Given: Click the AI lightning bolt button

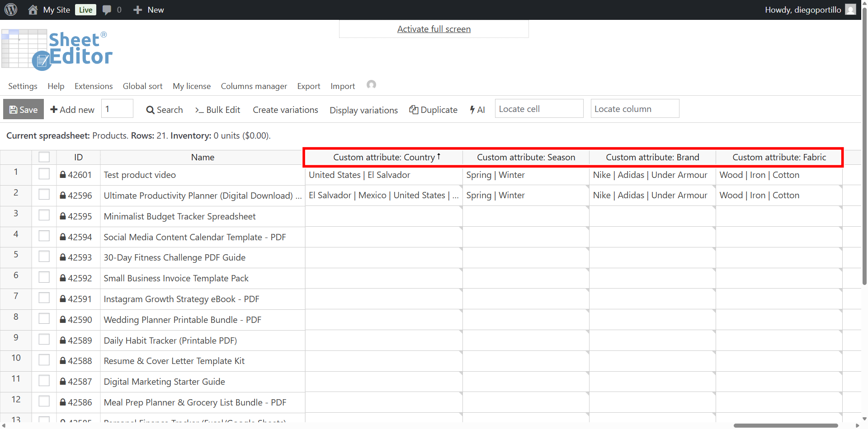Looking at the screenshot, I should [x=477, y=110].
